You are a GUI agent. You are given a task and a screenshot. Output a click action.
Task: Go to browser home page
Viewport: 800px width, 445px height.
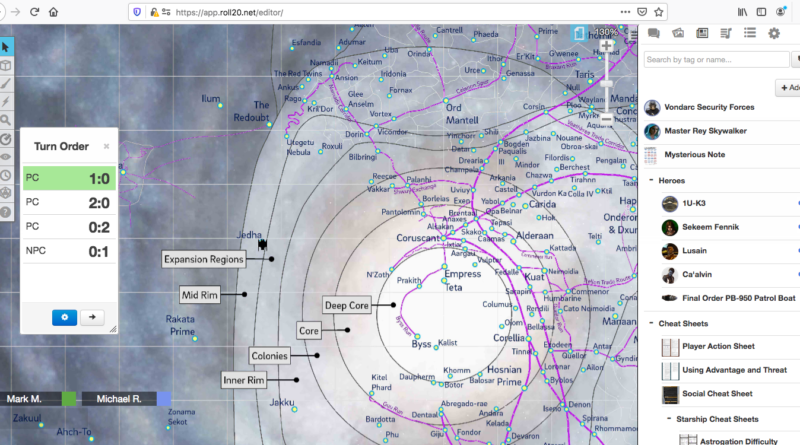pyautogui.click(x=54, y=12)
